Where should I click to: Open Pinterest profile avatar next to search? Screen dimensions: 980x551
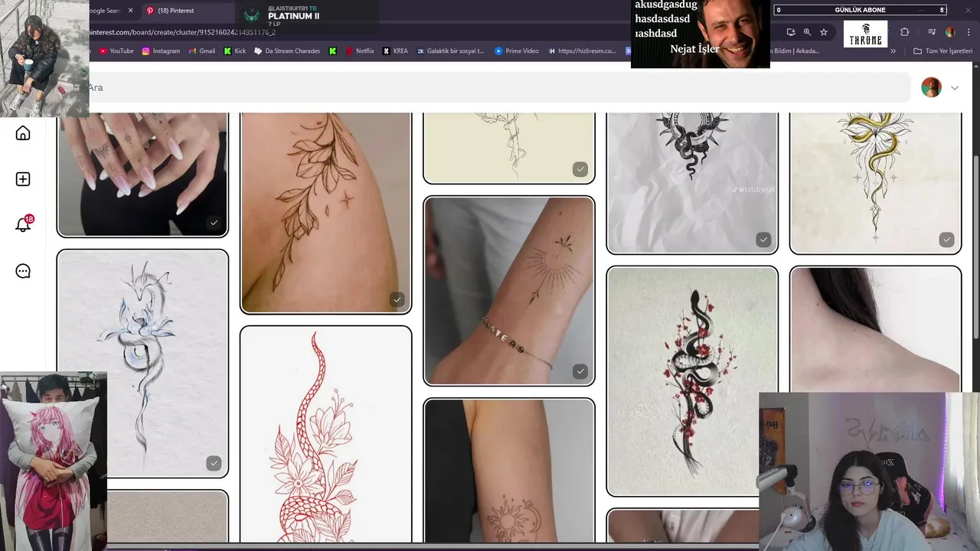[x=931, y=87]
